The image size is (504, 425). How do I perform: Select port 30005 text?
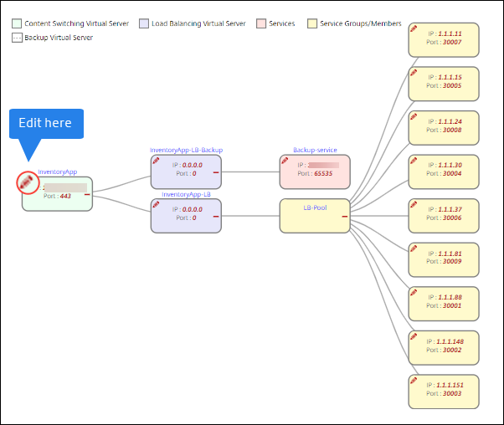pyautogui.click(x=452, y=86)
